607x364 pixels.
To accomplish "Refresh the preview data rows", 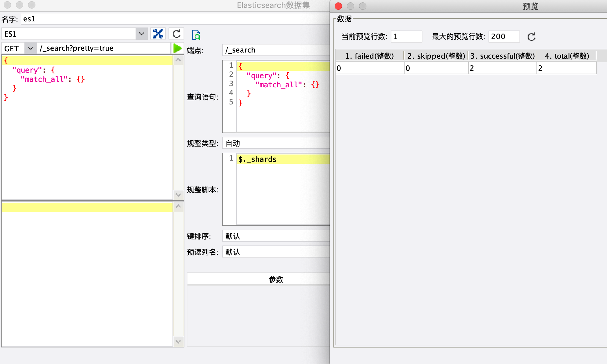I will tap(531, 37).
